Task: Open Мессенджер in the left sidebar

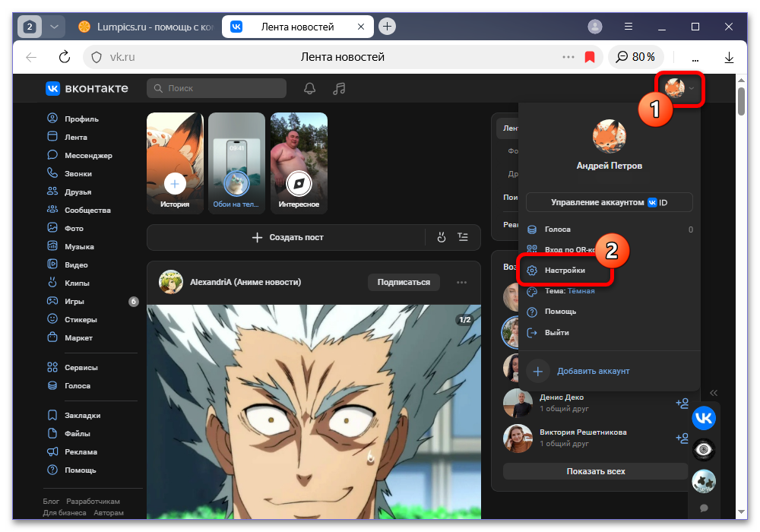Action: [x=80, y=156]
